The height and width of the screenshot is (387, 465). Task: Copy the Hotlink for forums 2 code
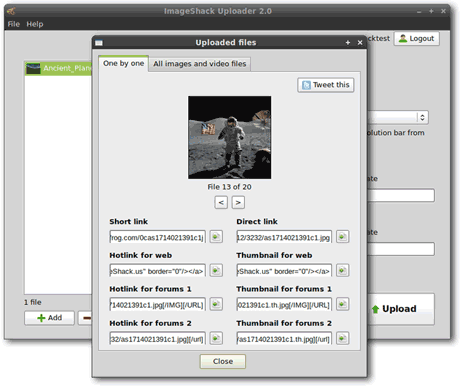tap(216, 339)
